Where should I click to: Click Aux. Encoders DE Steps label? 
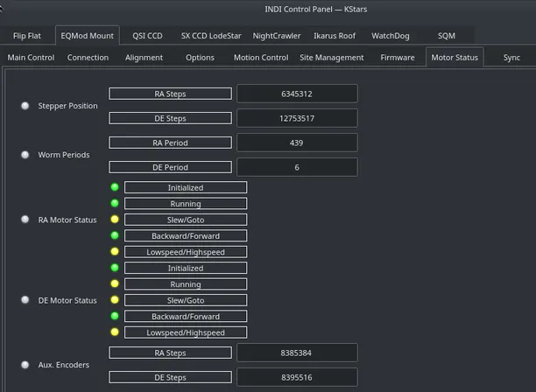tap(170, 377)
